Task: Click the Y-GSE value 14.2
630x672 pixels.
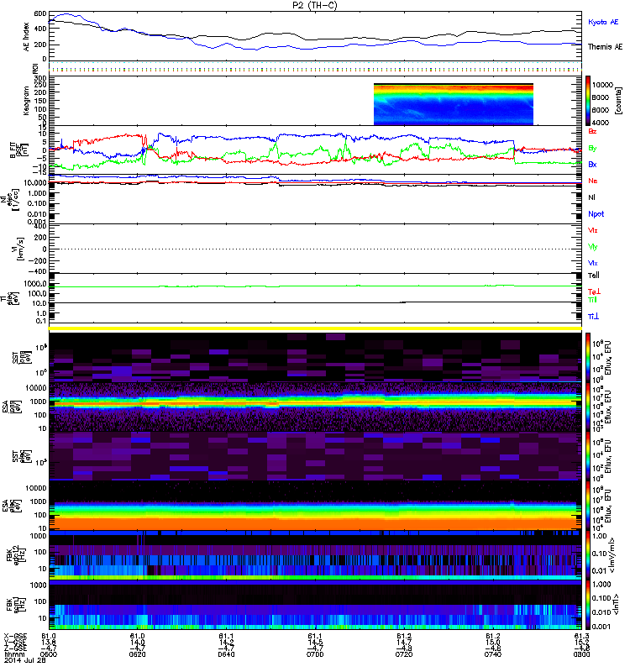Action: (x=226, y=642)
